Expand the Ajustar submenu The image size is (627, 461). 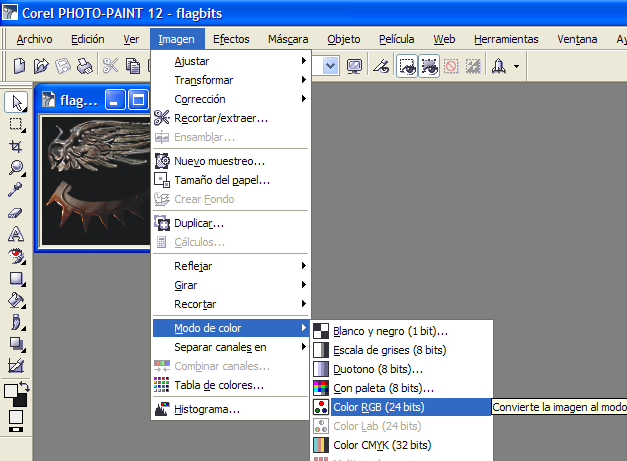click(x=231, y=61)
